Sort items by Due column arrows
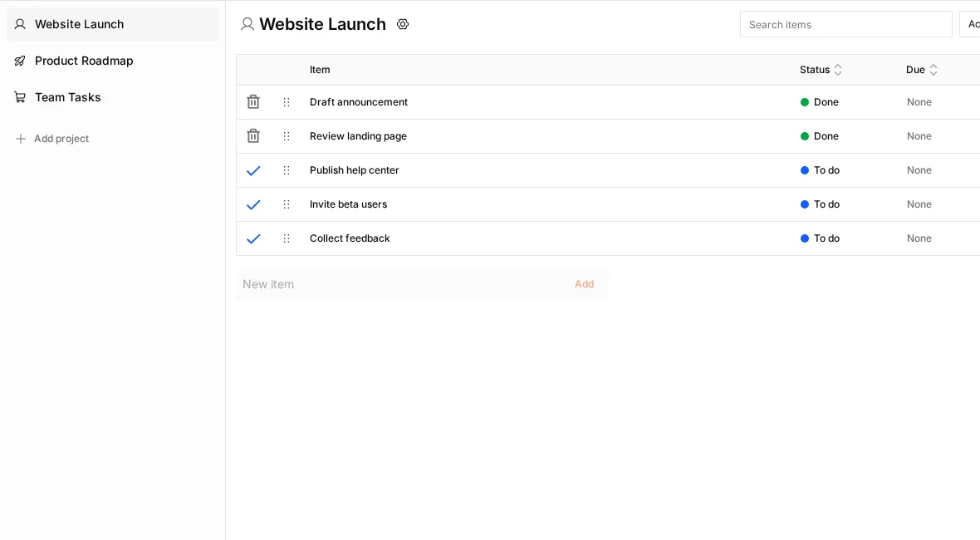 pos(933,70)
